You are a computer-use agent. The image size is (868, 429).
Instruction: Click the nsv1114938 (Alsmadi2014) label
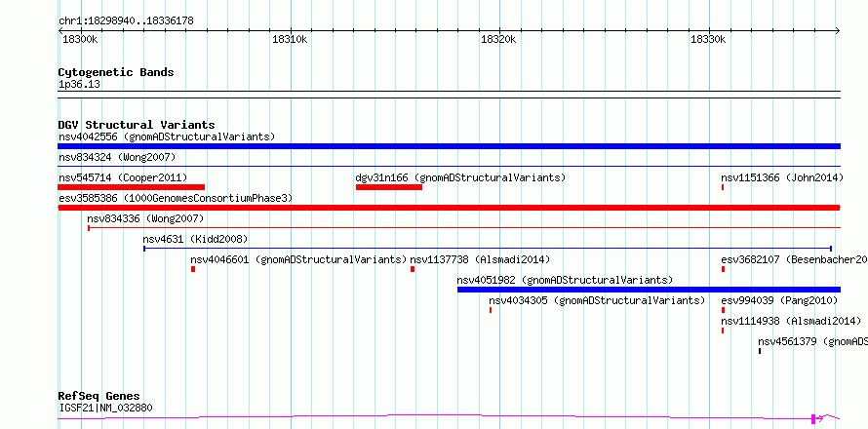tap(791, 321)
